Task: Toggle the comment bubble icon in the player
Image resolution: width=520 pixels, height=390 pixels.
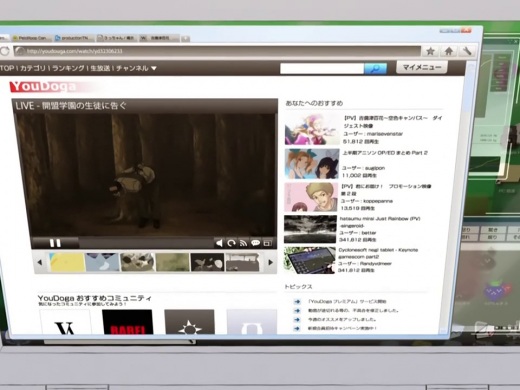Action: click(x=255, y=243)
